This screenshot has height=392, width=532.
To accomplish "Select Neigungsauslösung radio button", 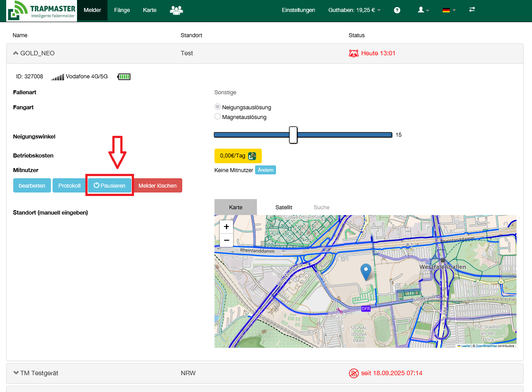I will click(x=218, y=107).
